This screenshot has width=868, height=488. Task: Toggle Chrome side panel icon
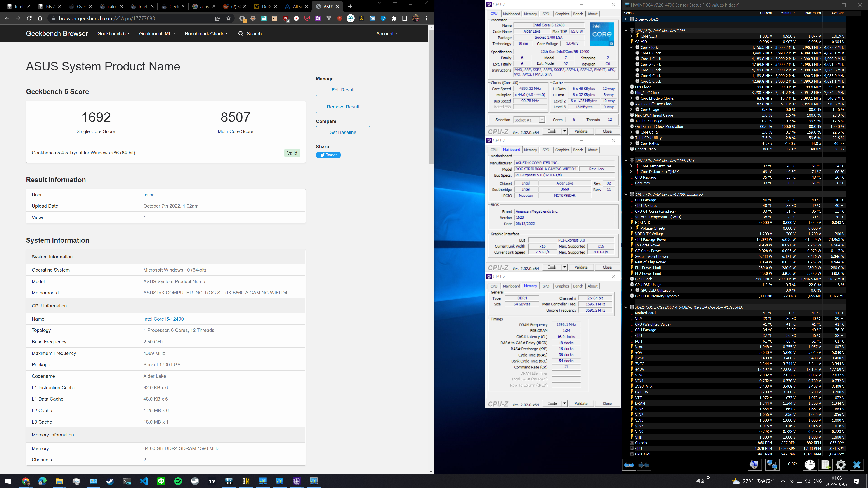(405, 19)
